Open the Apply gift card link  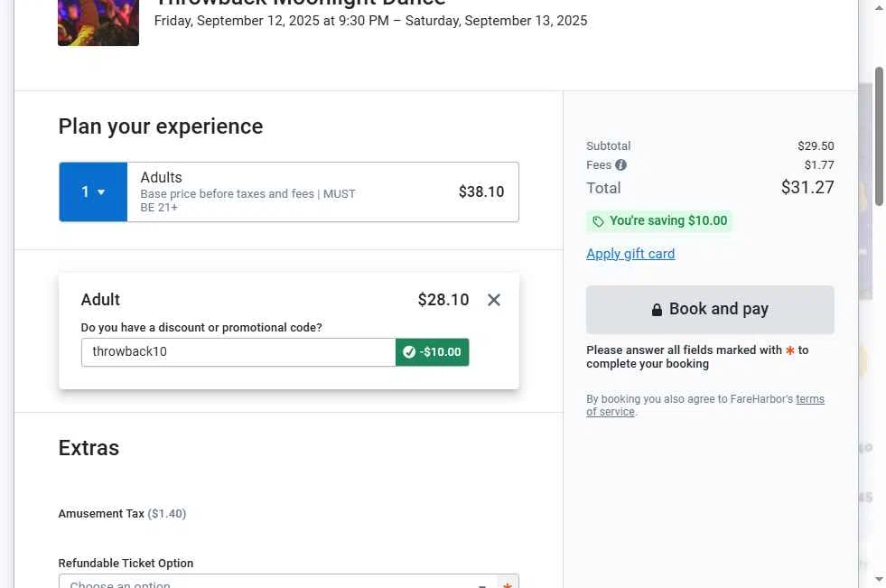click(x=630, y=254)
